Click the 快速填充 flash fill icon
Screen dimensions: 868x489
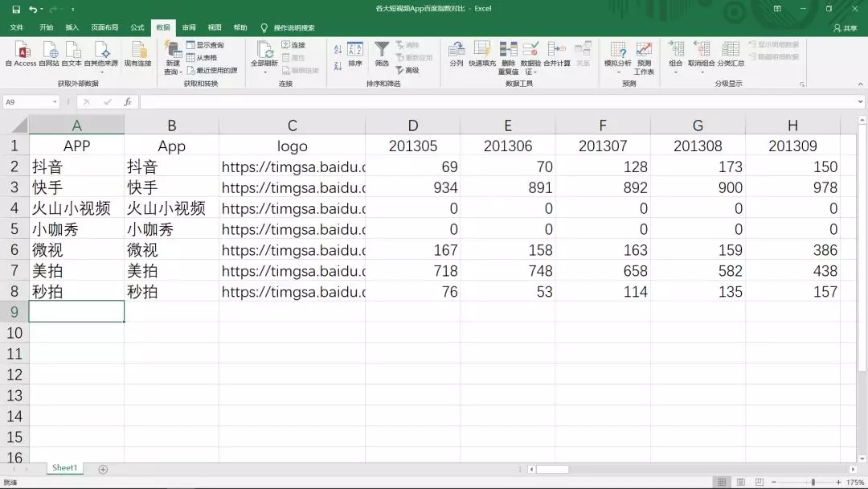click(x=482, y=51)
